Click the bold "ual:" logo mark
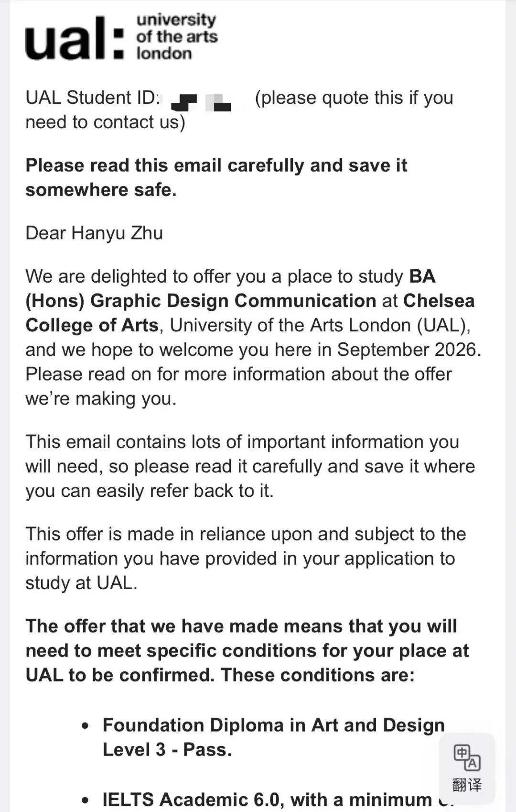The width and height of the screenshot is (516, 812). point(75,38)
